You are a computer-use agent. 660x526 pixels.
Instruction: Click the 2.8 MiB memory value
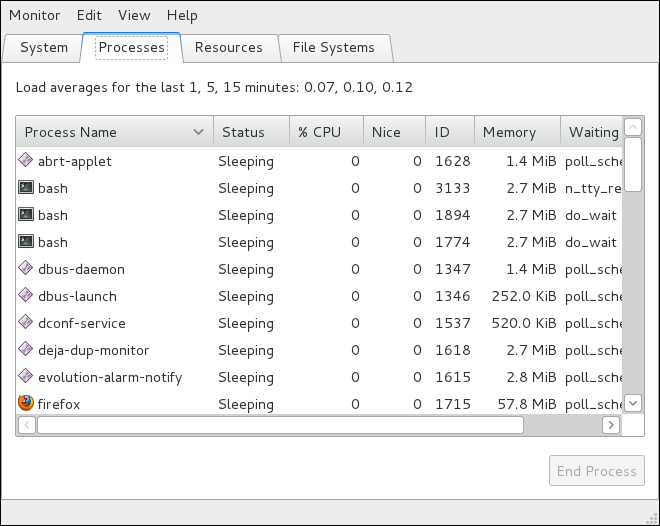pos(531,377)
